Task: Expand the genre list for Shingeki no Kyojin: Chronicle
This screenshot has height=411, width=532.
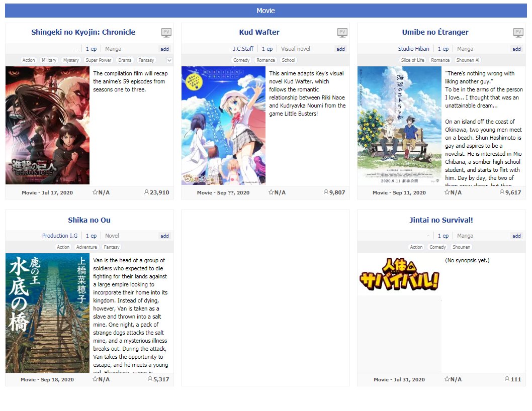Action: (169, 60)
